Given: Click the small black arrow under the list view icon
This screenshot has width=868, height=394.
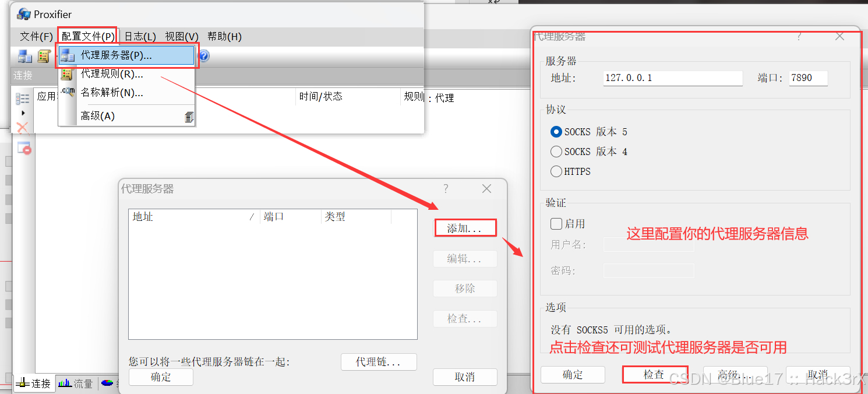Looking at the screenshot, I should point(23,112).
